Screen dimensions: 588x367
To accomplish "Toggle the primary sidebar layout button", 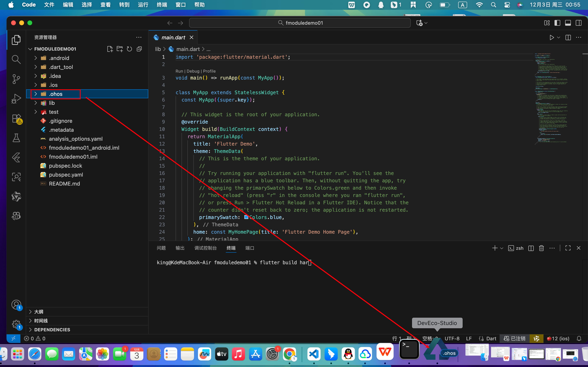I will [x=557, y=23].
